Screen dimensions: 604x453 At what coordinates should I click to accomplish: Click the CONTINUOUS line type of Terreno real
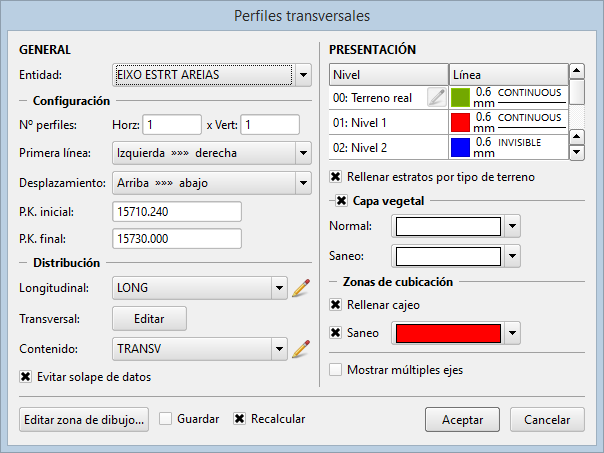[x=531, y=95]
